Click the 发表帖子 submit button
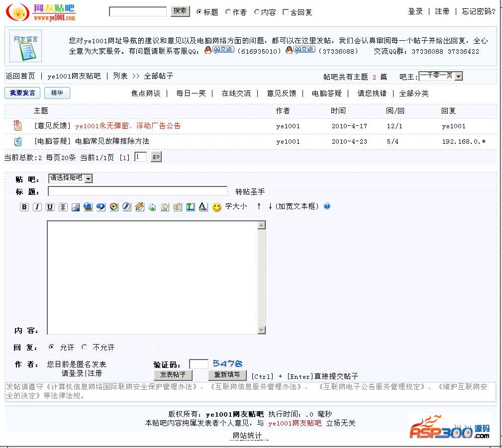Screen dimensions: 502x448 173,375
